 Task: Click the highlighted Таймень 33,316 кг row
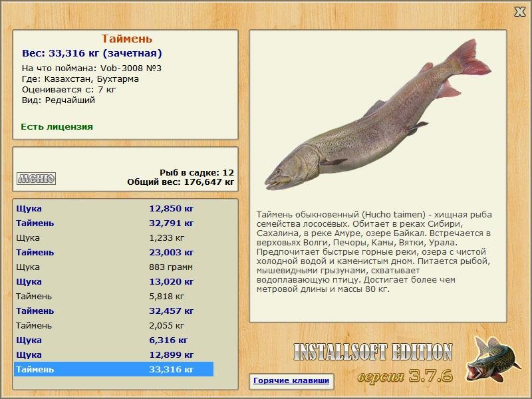pos(114,369)
